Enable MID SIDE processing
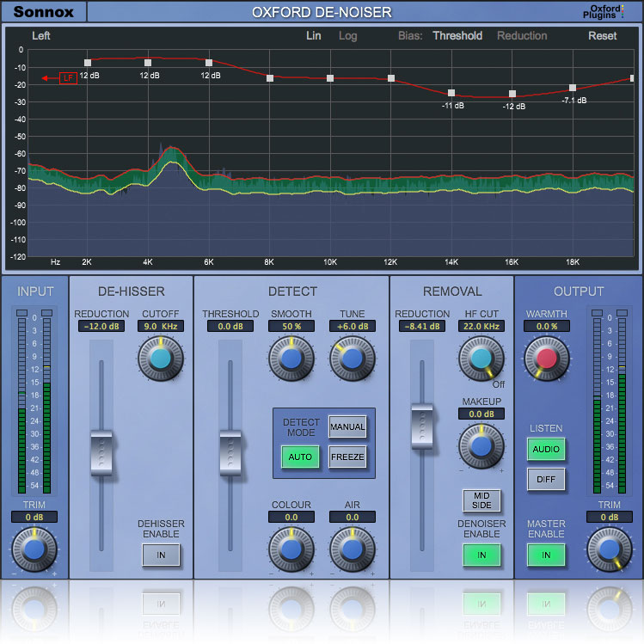 (481, 501)
